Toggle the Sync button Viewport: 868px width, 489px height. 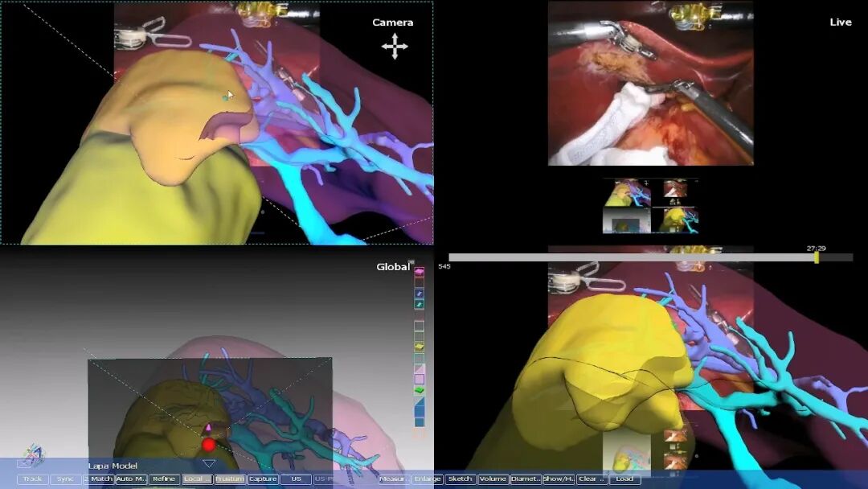(x=65, y=479)
